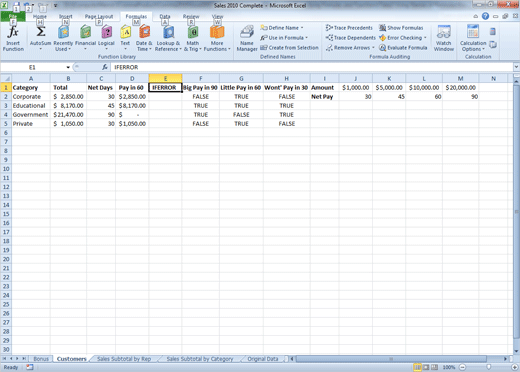Viewport: 520px width, 372px height.
Task: Switch to Page Layout view in status bar
Action: click(426, 367)
